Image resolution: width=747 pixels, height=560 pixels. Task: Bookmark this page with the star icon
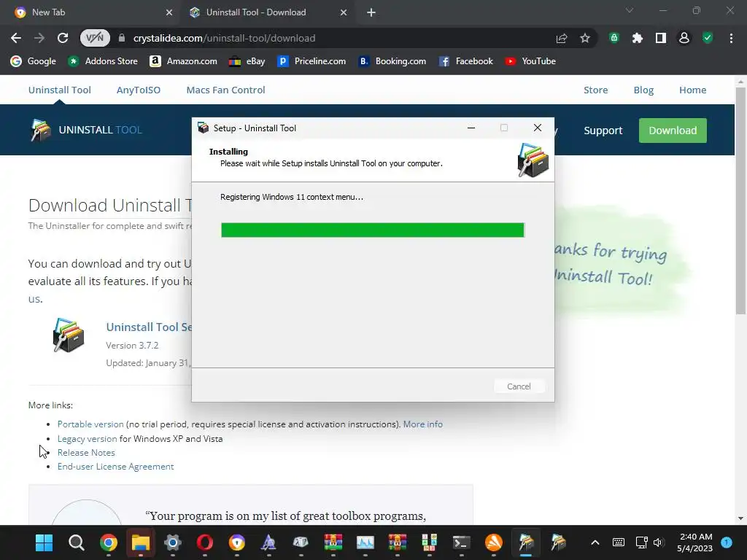[585, 38]
